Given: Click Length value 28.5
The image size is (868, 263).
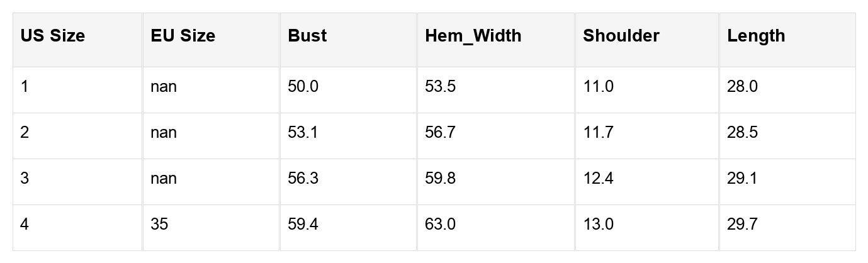Looking at the screenshot, I should click(x=787, y=136).
